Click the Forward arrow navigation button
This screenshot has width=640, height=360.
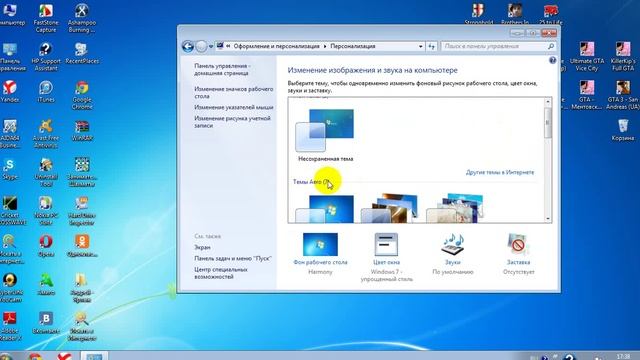click(x=201, y=47)
